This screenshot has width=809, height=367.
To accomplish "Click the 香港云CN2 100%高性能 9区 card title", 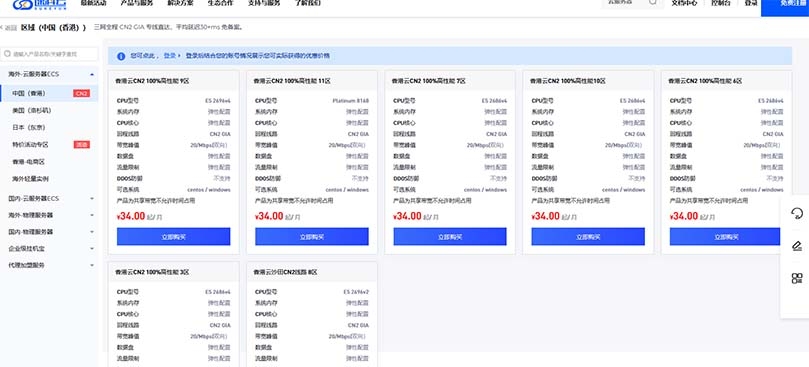I will click(152, 81).
